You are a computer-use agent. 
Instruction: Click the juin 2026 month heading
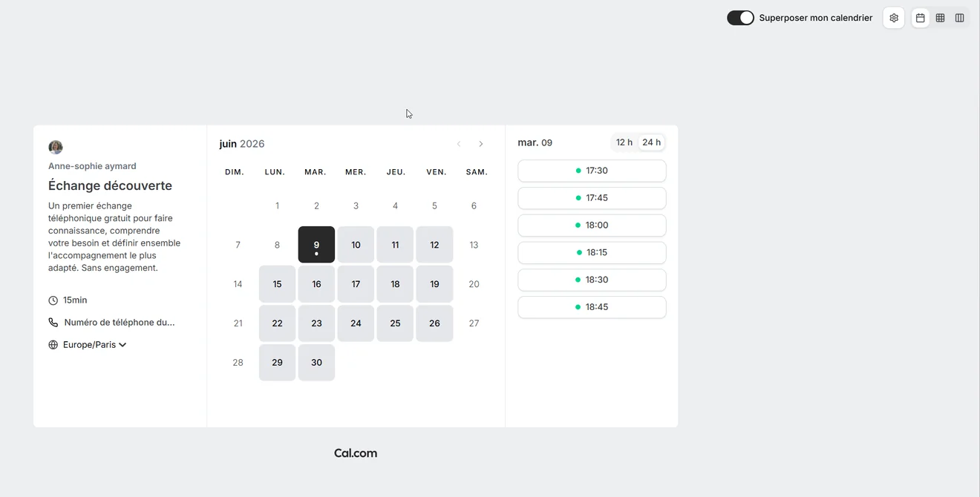(x=242, y=144)
